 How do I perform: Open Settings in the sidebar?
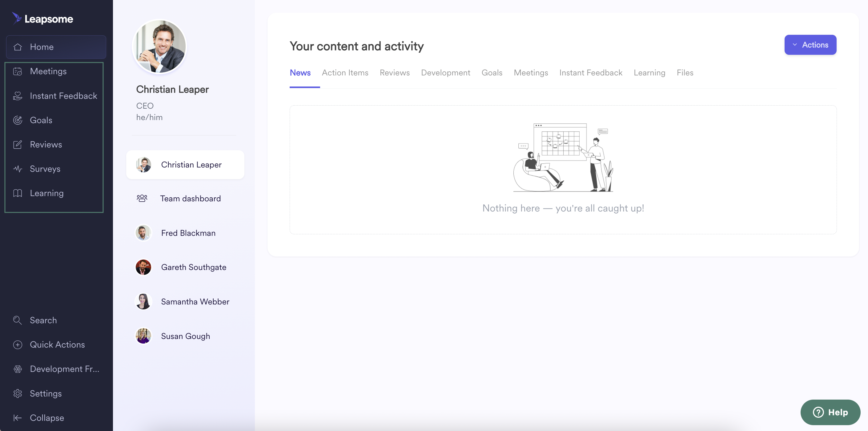[x=56, y=393]
